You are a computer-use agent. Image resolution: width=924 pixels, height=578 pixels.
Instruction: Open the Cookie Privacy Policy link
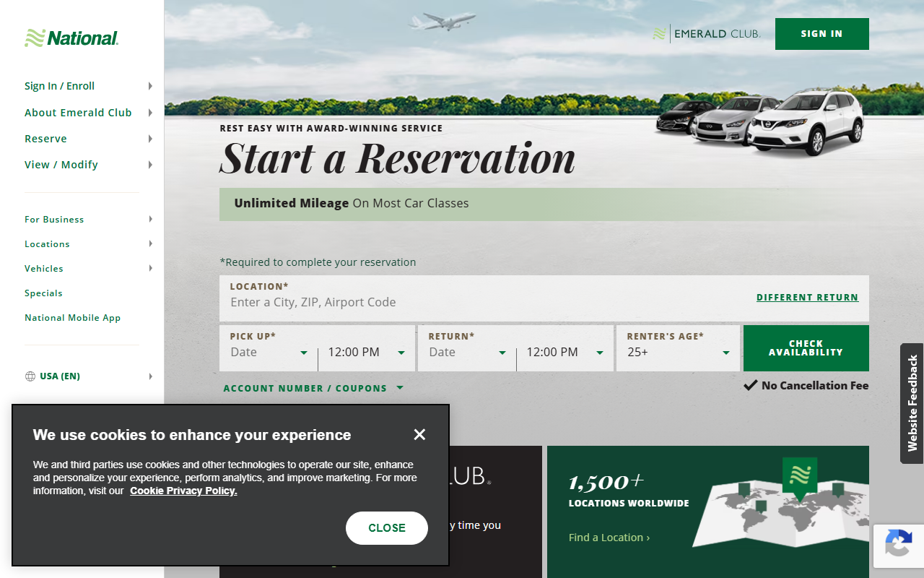click(x=183, y=491)
